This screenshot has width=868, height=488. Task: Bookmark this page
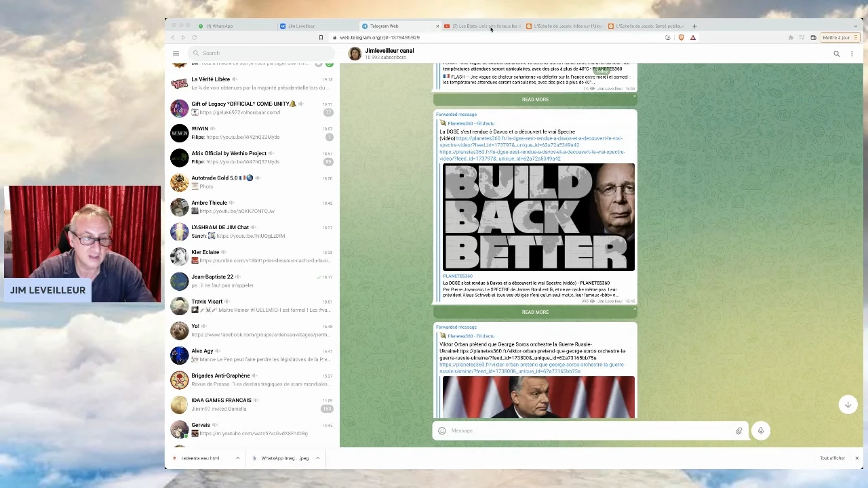tap(321, 37)
